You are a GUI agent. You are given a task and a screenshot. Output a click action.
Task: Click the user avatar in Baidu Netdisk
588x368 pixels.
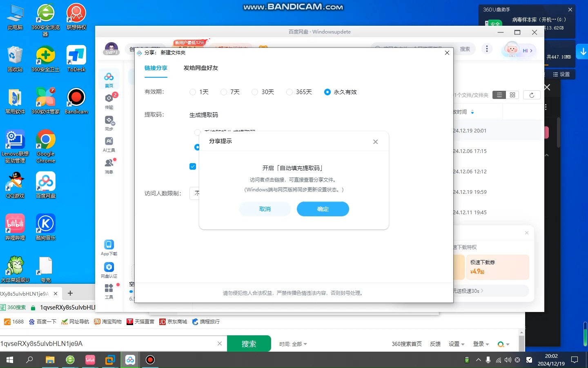(x=111, y=49)
